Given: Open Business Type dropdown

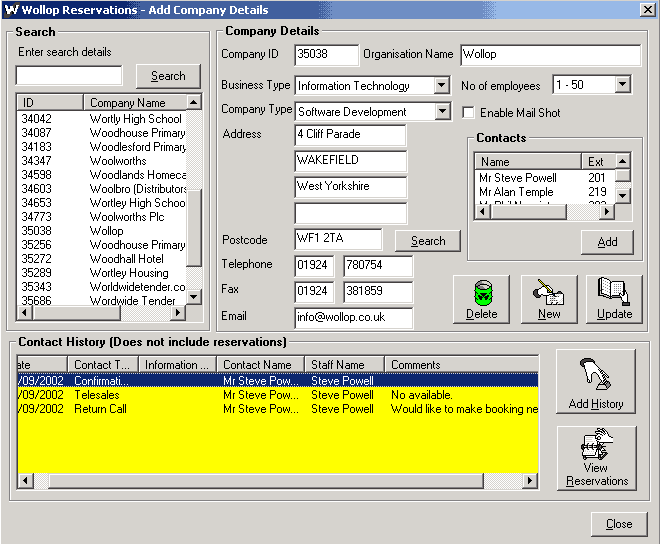Looking at the screenshot, I should 441,85.
